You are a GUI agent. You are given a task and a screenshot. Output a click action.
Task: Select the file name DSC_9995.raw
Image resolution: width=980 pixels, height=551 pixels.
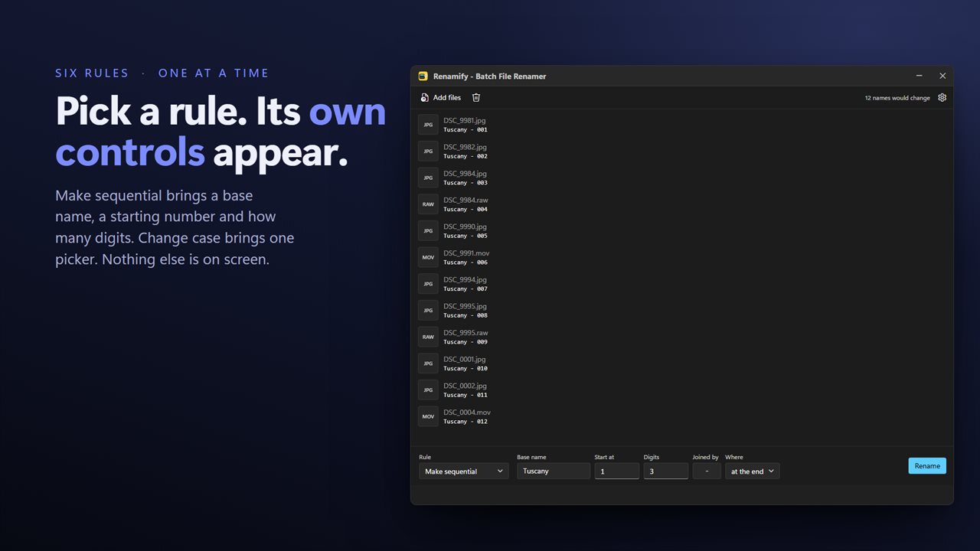point(465,332)
